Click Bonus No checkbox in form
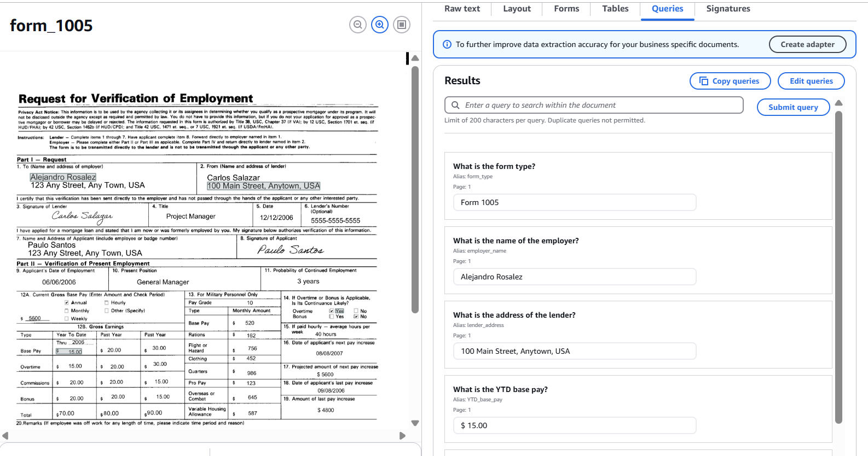 pos(356,317)
